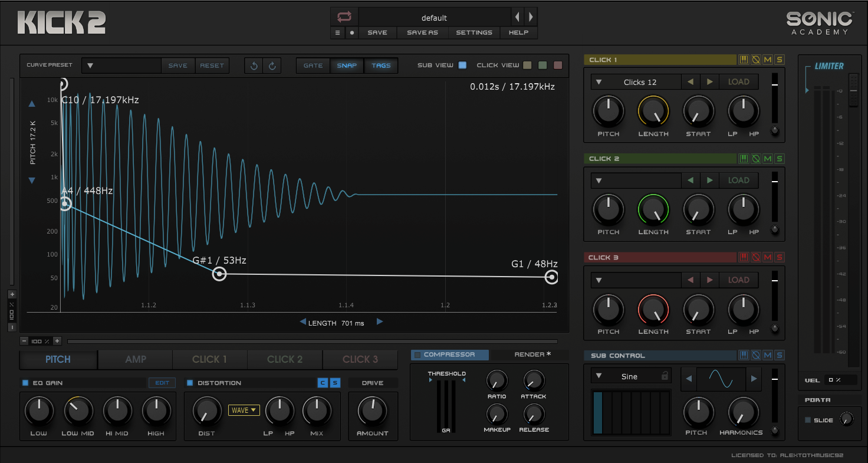Enable the Compressor checkbox
Screen dimensions: 868x463
pos(417,355)
